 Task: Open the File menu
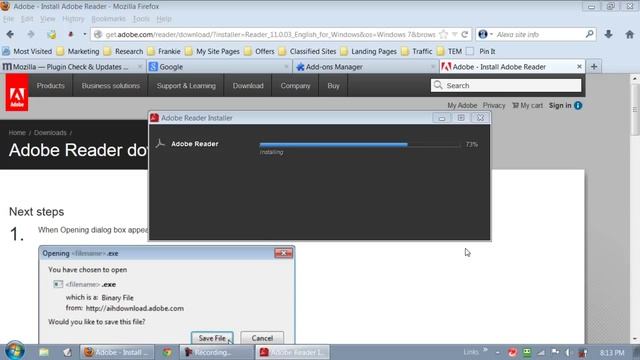pyautogui.click(x=8, y=19)
